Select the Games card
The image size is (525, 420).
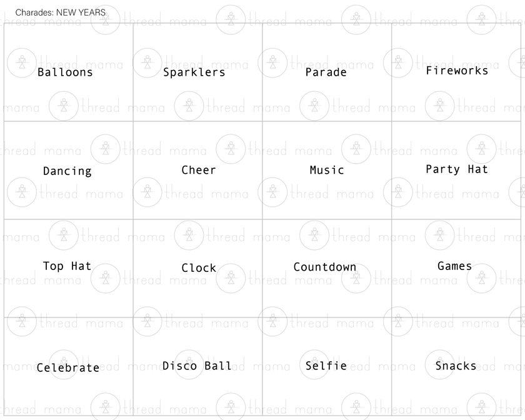[455, 266]
